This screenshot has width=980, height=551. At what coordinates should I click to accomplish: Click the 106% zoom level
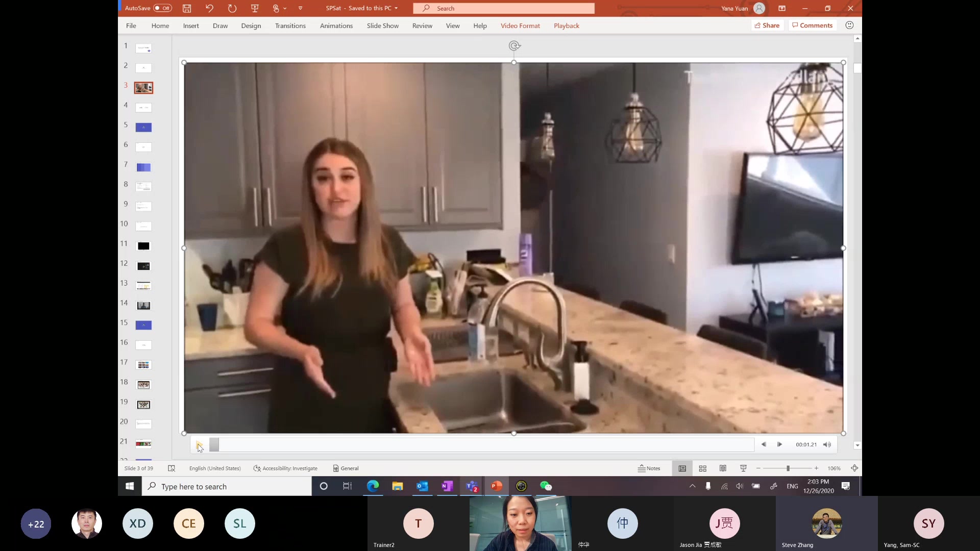pyautogui.click(x=834, y=468)
